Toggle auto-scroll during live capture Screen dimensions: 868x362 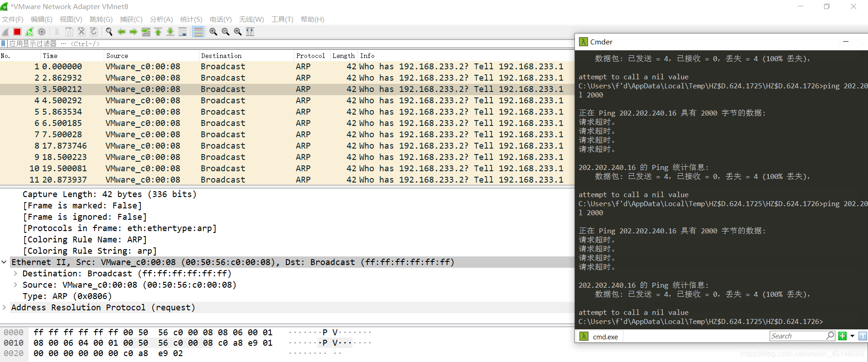[x=183, y=32]
